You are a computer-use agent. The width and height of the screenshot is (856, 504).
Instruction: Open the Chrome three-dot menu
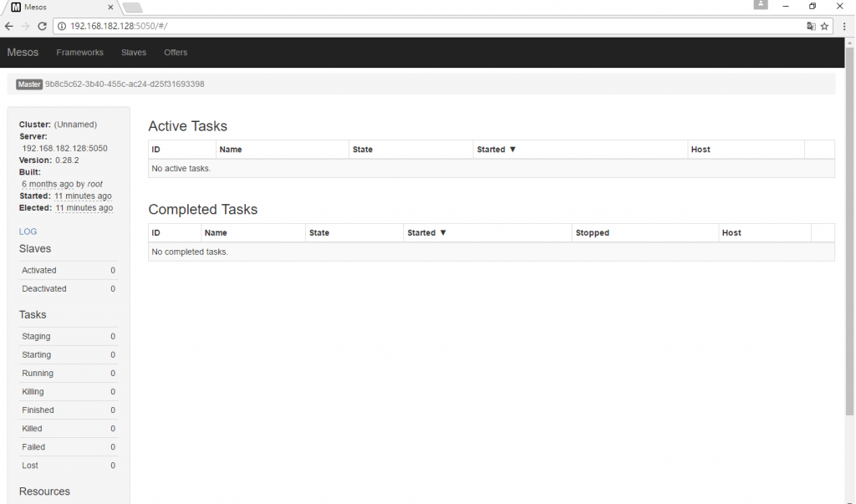844,26
